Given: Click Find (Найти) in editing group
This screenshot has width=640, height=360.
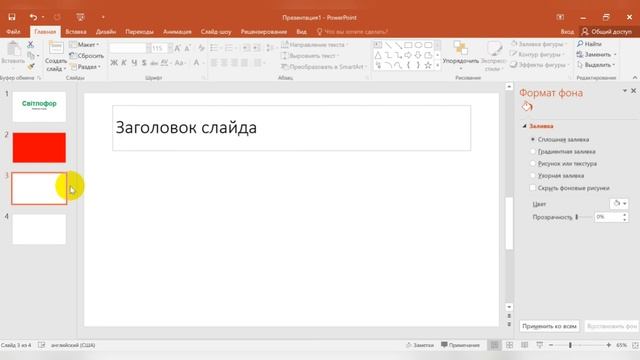Looking at the screenshot, I should click(x=589, y=44).
